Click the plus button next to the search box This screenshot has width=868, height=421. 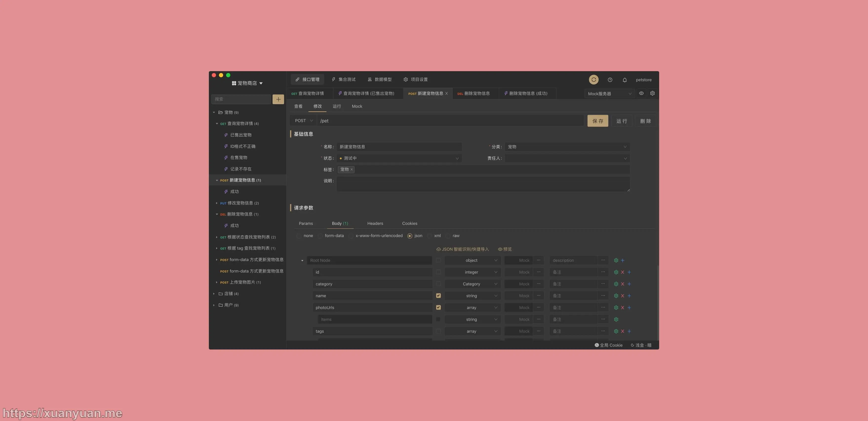[278, 99]
